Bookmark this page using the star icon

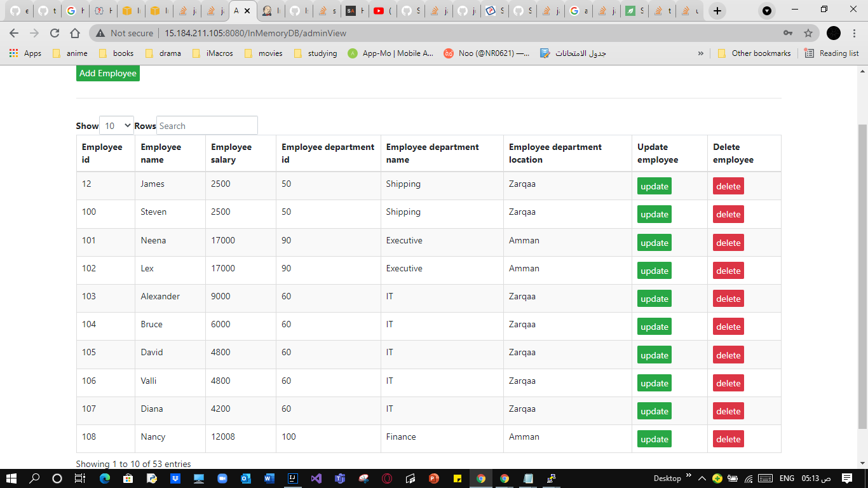tap(808, 33)
